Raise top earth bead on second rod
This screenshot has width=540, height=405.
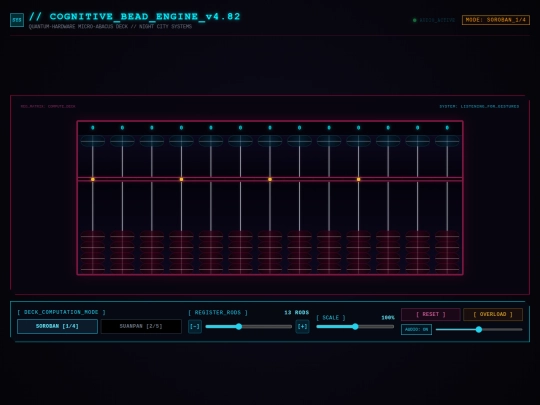[122, 236]
